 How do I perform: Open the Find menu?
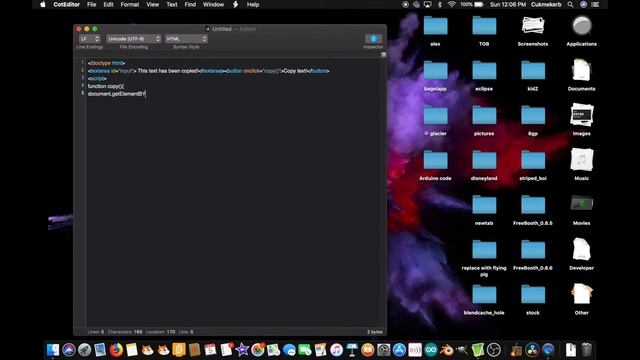(x=190, y=4)
